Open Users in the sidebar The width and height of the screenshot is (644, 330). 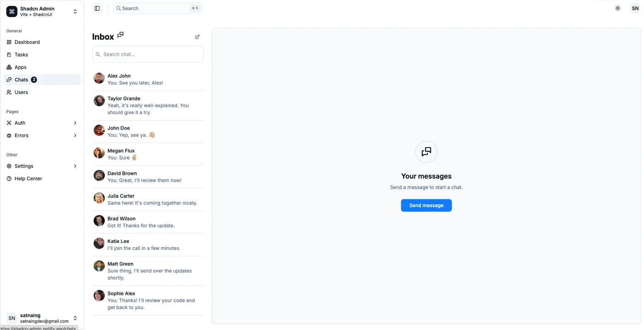click(42, 92)
